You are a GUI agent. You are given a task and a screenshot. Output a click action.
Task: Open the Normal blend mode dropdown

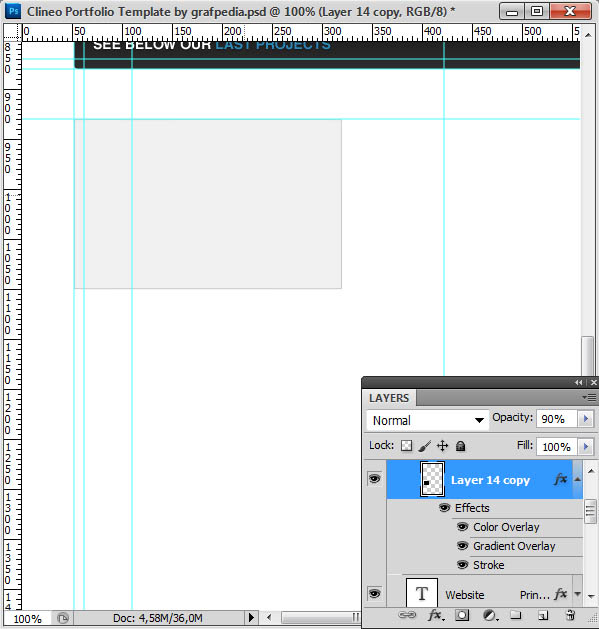tap(428, 420)
